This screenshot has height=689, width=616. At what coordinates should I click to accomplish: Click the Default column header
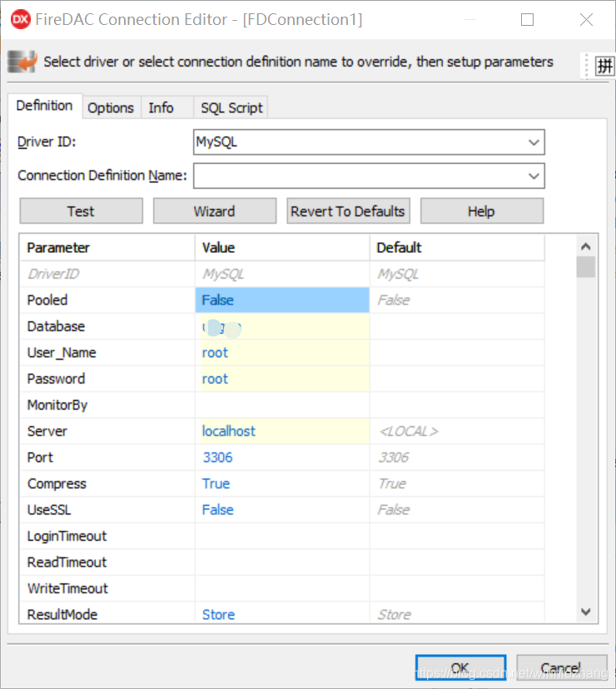457,248
